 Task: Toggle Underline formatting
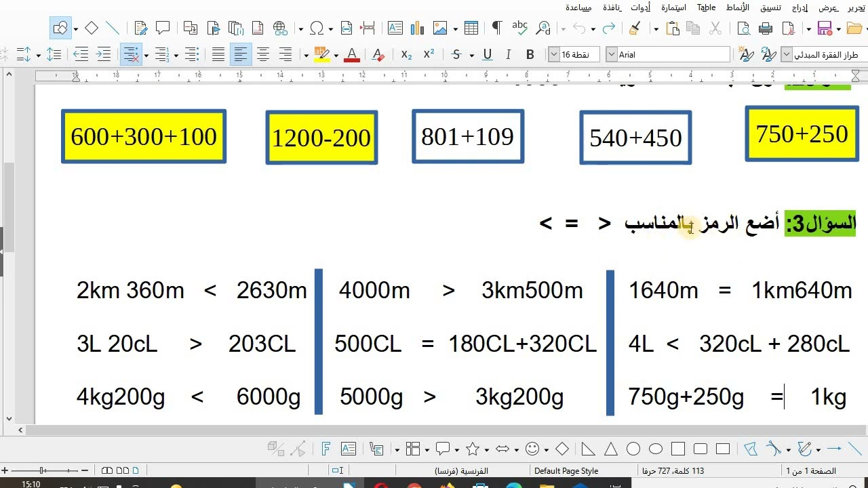487,55
